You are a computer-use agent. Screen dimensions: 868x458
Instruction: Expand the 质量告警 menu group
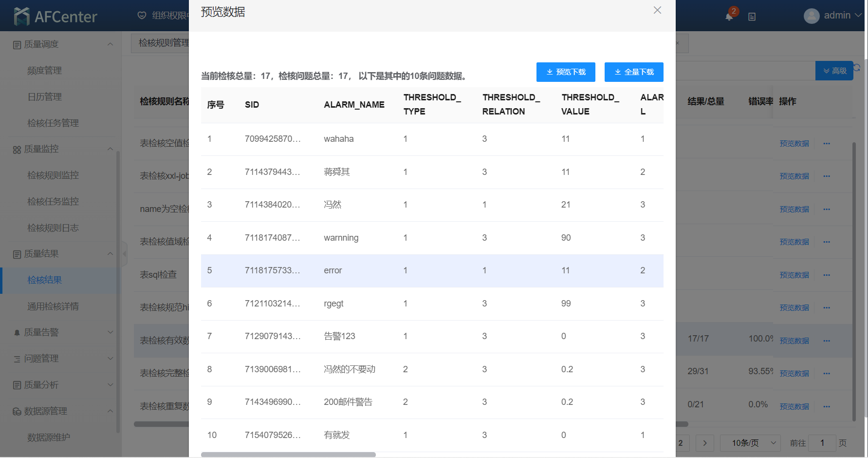110,332
